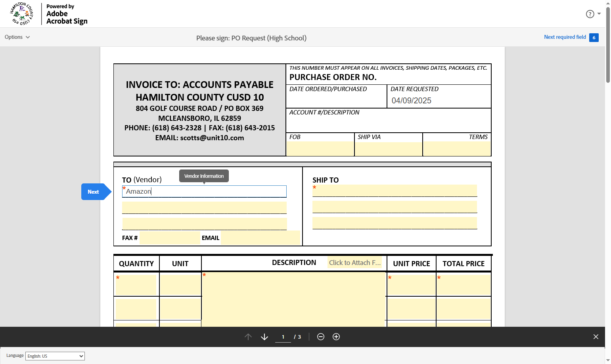The width and height of the screenshot is (611, 364).
Task: Go to previous page with up arrow
Action: click(248, 337)
